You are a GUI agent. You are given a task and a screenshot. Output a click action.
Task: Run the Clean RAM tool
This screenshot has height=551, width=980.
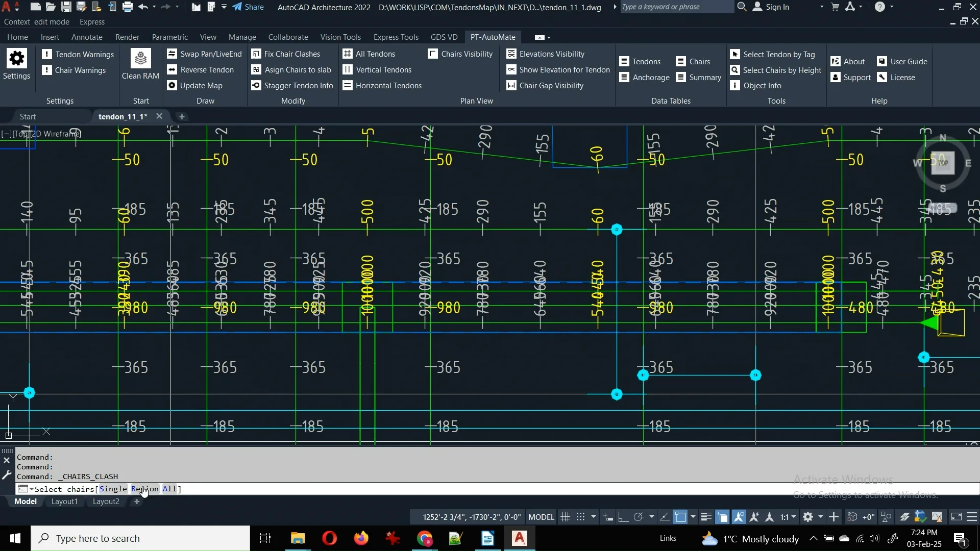tap(140, 65)
